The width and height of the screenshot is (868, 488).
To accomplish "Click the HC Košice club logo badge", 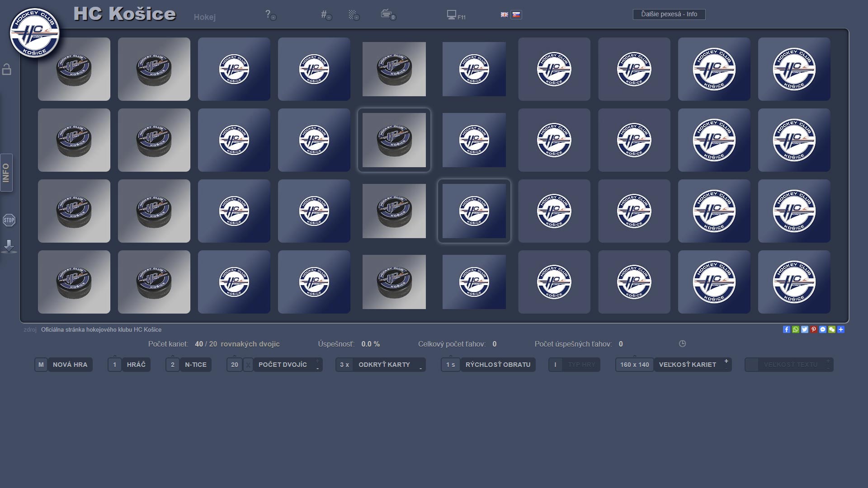I will click(x=35, y=33).
